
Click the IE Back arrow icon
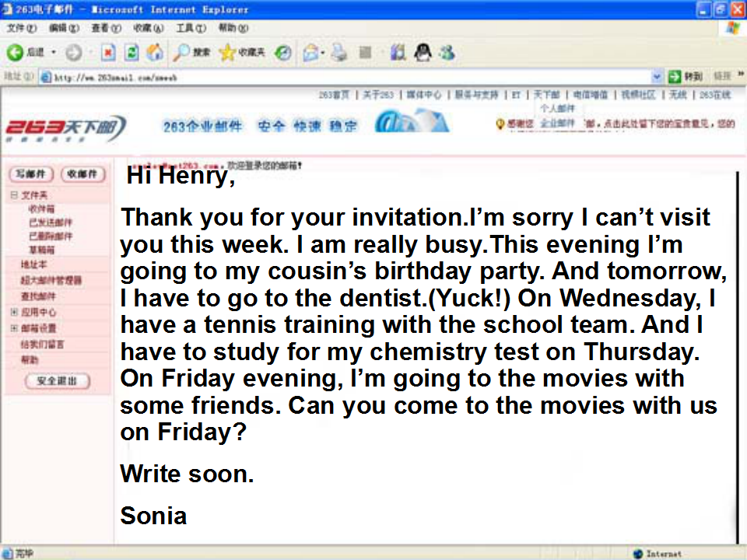(x=15, y=52)
